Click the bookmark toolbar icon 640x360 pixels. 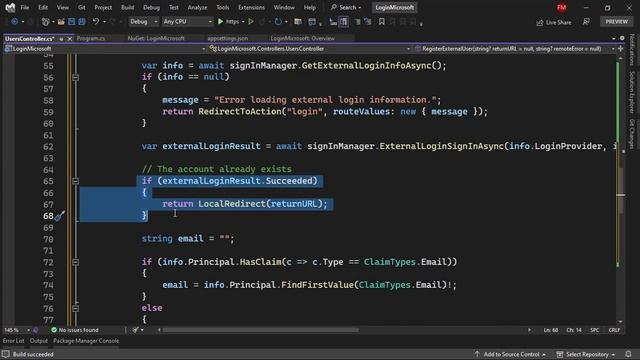[382, 22]
